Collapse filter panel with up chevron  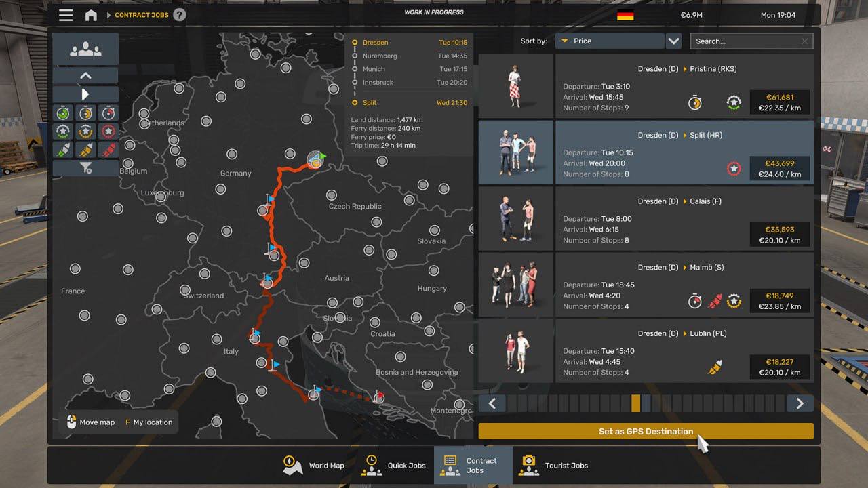(x=85, y=75)
